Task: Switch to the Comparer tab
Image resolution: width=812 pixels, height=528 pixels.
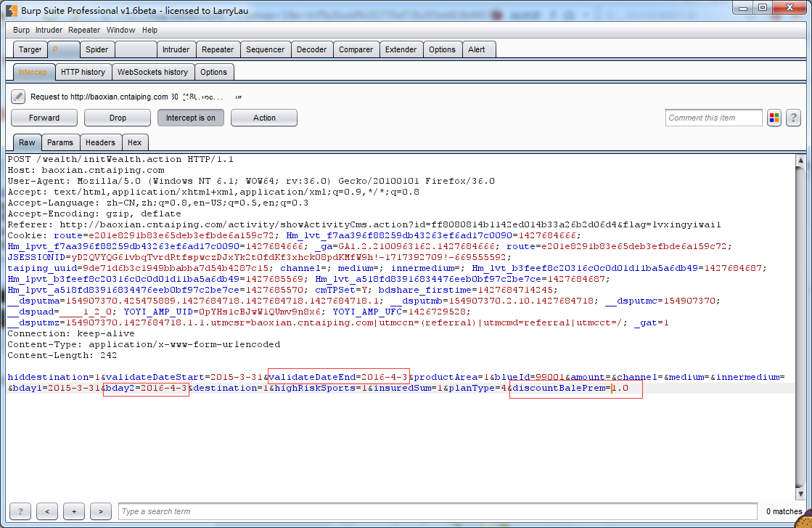Action: pos(356,49)
